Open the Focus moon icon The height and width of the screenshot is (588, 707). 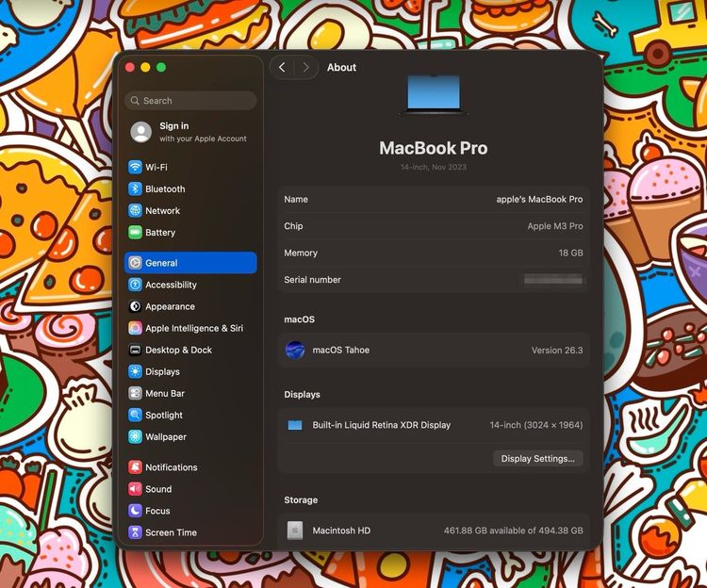135,511
